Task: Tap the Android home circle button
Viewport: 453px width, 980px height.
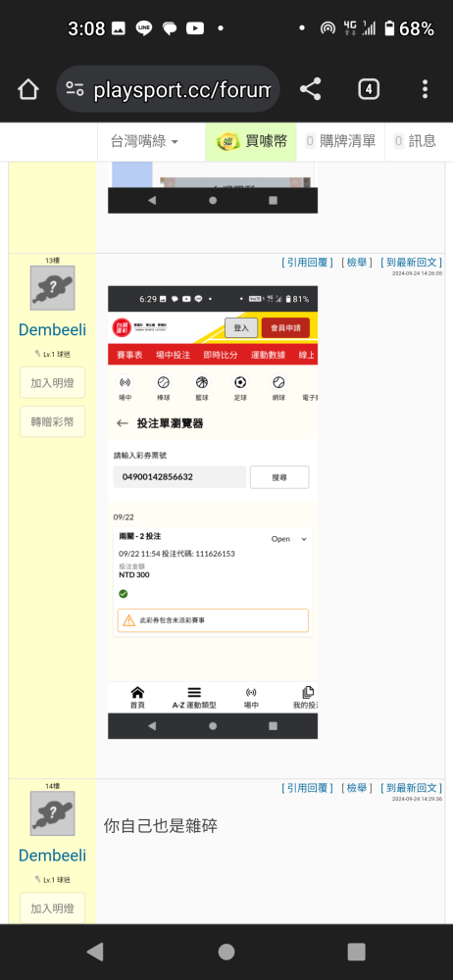Action: tap(226, 952)
